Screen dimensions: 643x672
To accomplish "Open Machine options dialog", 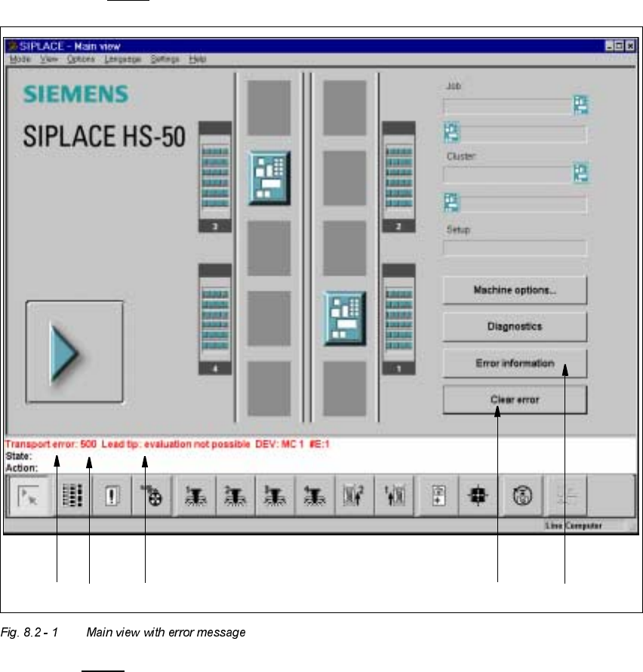I will 515,290.
